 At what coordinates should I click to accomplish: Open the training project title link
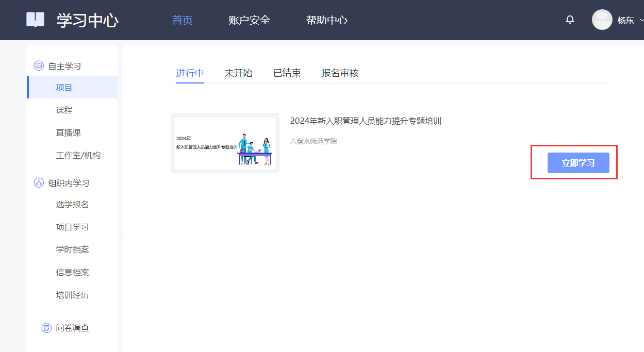366,121
